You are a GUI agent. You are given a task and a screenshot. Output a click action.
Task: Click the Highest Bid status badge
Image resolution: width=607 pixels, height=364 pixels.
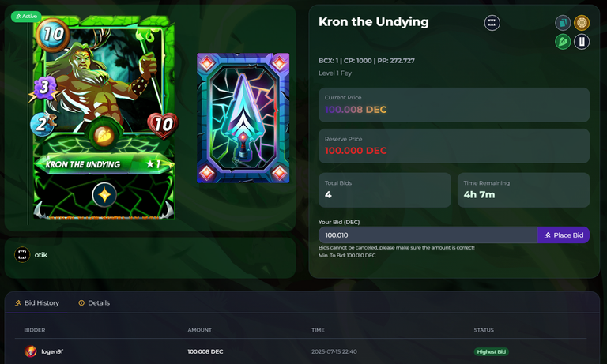(492, 351)
